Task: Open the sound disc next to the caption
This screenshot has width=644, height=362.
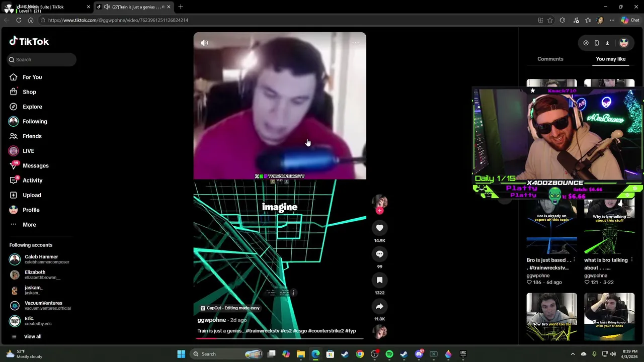Action: pos(379,332)
